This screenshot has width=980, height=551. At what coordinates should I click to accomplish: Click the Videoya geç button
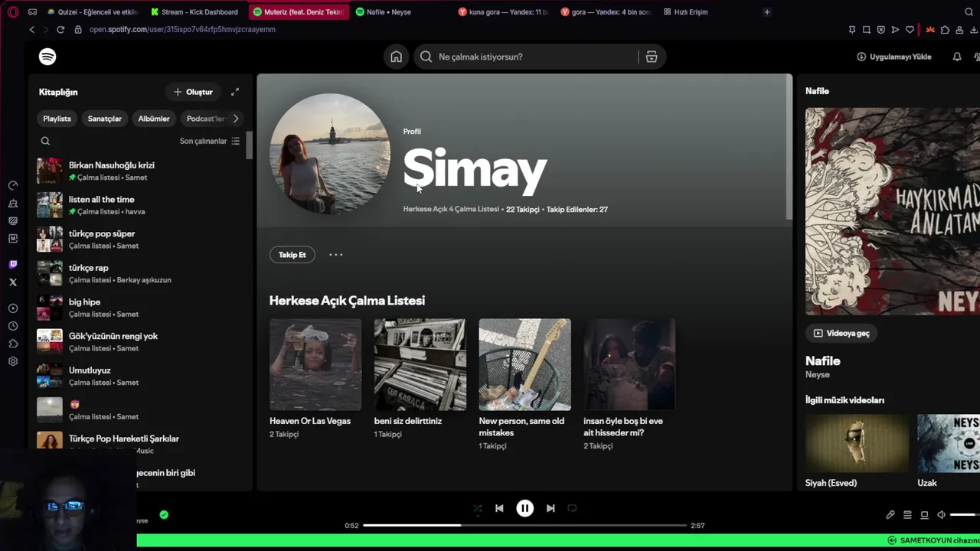841,333
